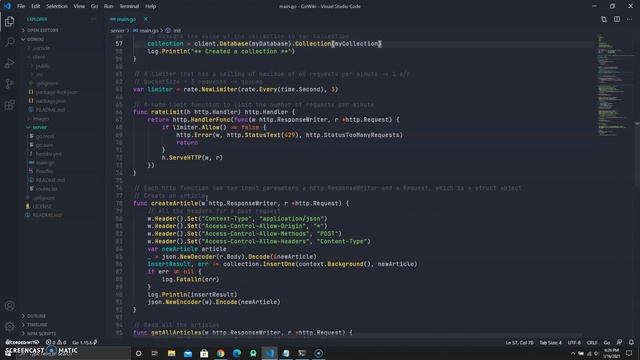Open Microsoft Store from taskbar

(204, 353)
